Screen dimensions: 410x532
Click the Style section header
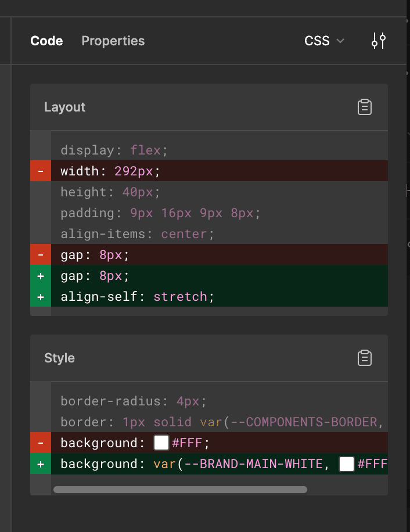pos(60,358)
